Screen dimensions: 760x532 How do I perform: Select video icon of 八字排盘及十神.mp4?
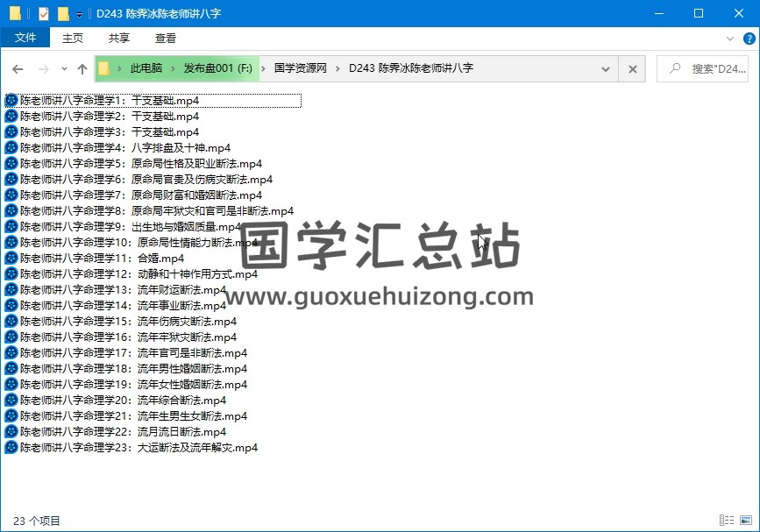coord(11,148)
